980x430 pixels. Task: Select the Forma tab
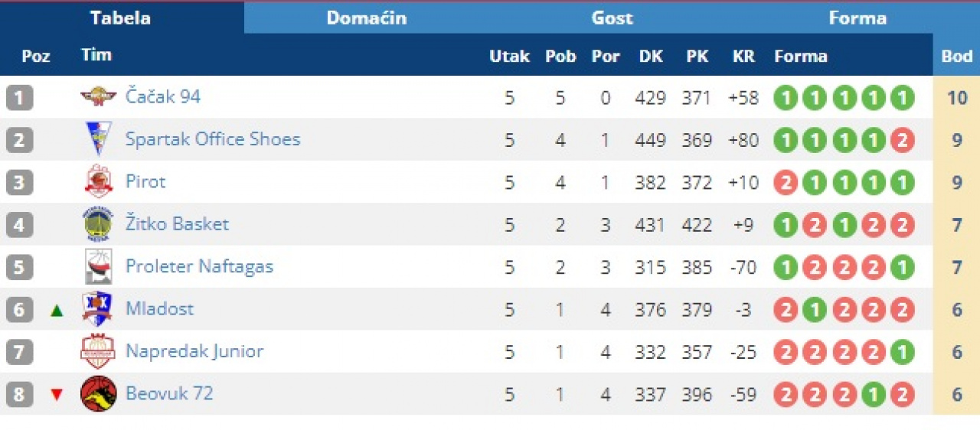pos(857,18)
